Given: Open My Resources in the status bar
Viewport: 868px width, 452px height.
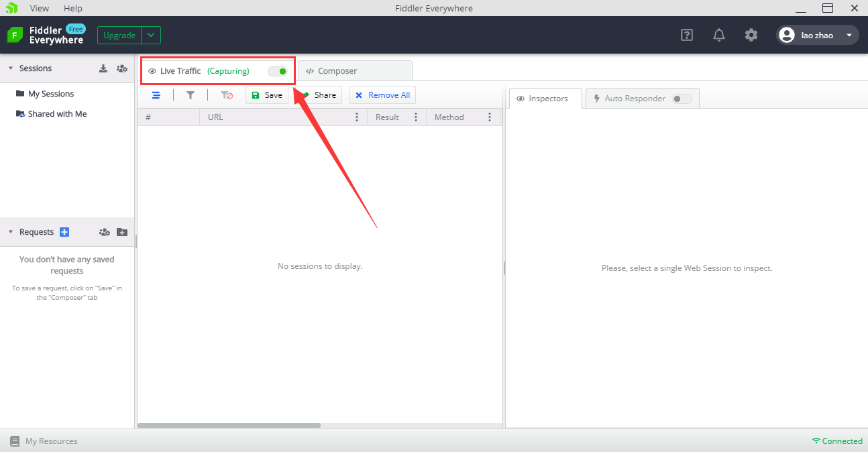Looking at the screenshot, I should (x=44, y=441).
